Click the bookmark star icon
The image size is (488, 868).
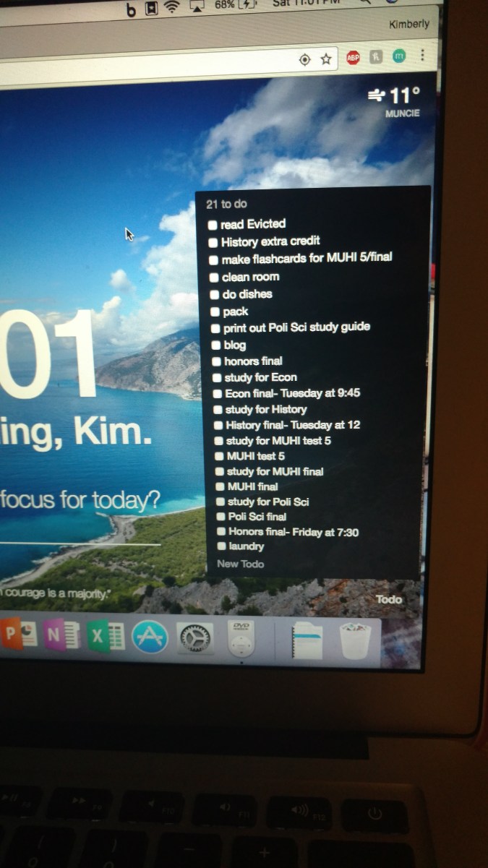[x=326, y=59]
